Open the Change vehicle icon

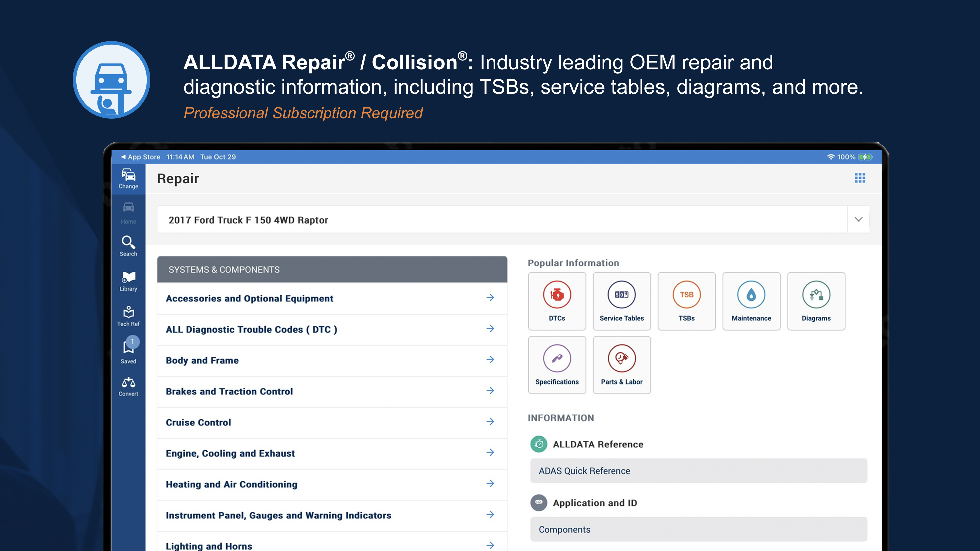pos(128,179)
